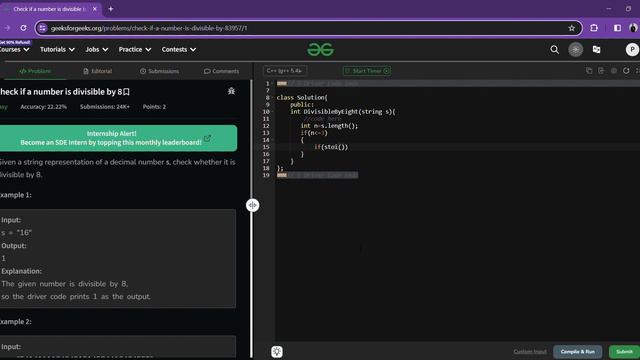Click code line class Solution{
The image size is (640, 360).
pos(302,98)
